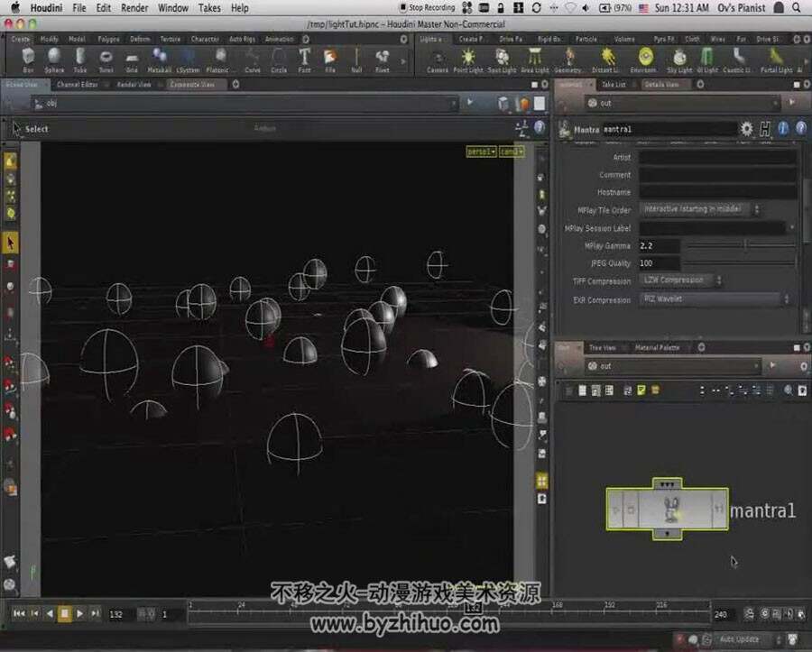Screen dimensions: 812x652
Task: Add an Environment Light
Action: pos(645,61)
